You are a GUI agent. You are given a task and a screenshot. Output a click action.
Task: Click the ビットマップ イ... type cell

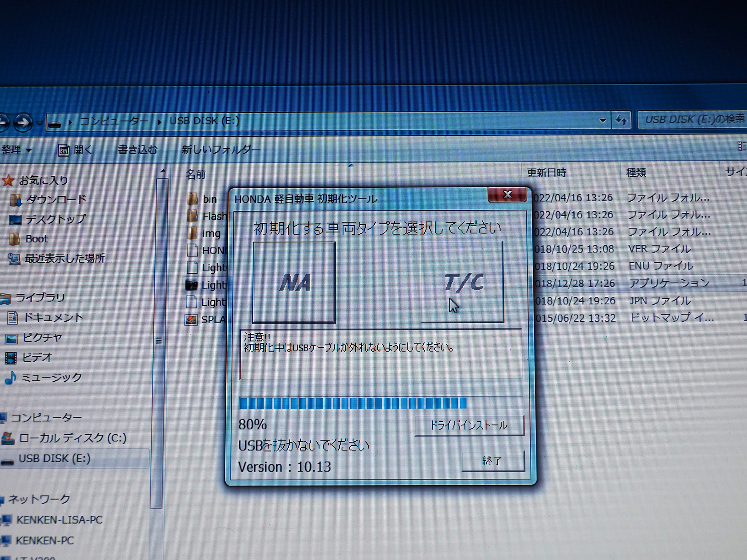672,318
